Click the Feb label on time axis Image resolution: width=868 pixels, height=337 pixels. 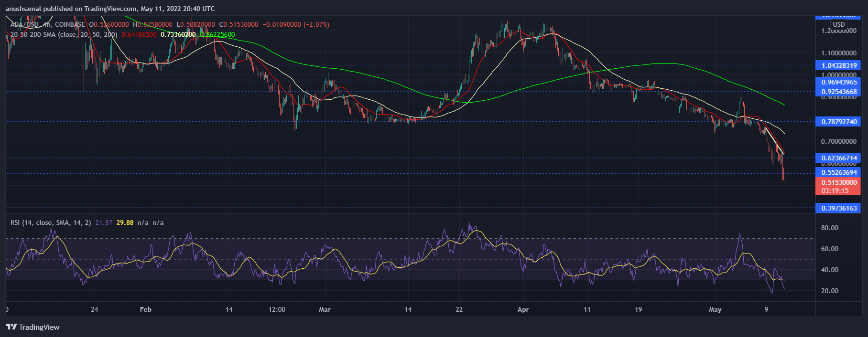point(146,309)
